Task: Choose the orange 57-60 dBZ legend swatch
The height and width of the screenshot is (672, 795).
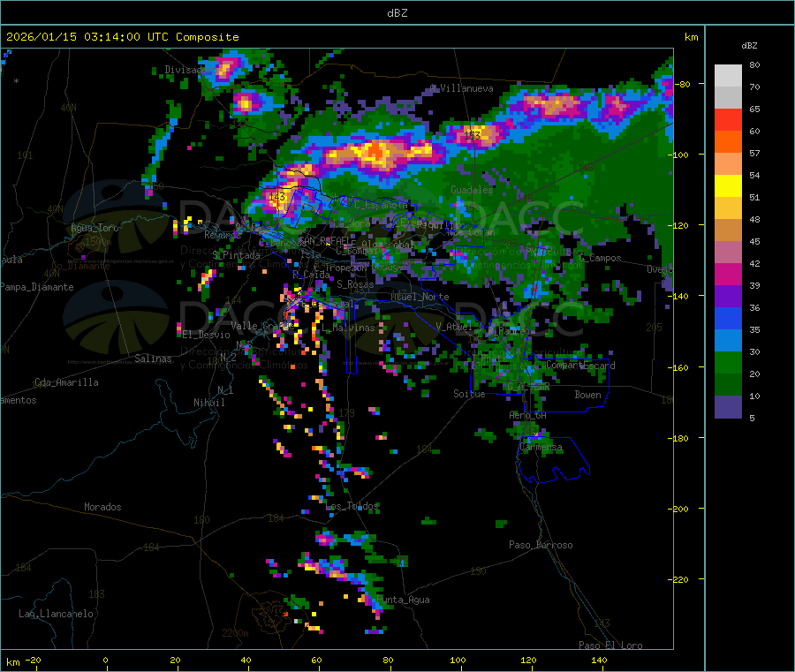Action: point(728,142)
